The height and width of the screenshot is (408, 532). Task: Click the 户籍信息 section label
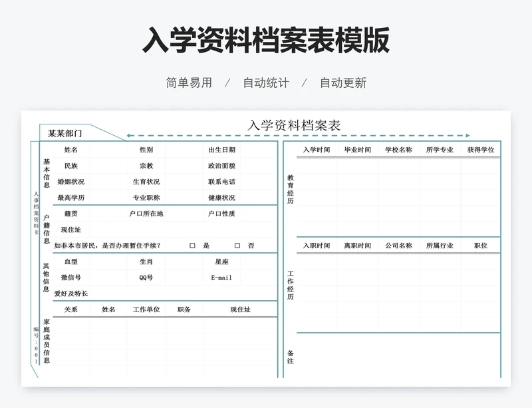pos(47,230)
